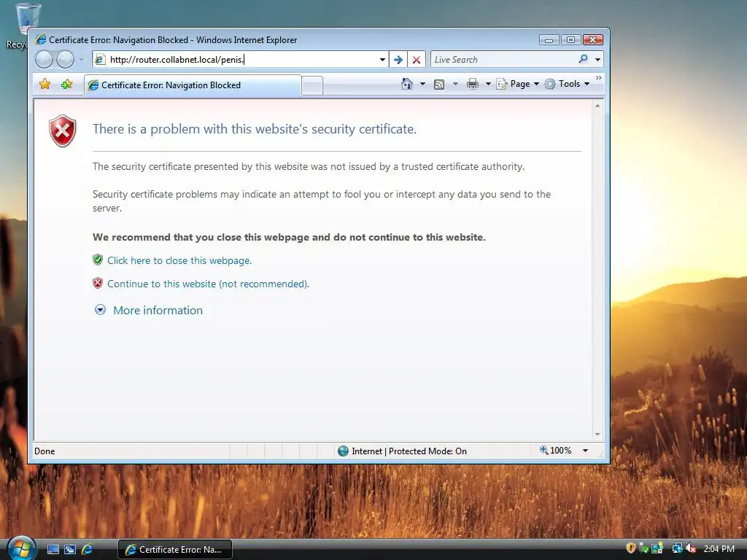This screenshot has height=560, width=747.
Task: Click the Back navigation arrow
Action: pos(44,60)
